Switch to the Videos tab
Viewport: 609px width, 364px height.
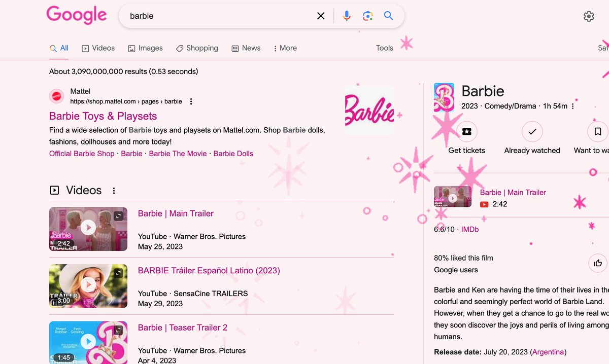[x=98, y=48]
